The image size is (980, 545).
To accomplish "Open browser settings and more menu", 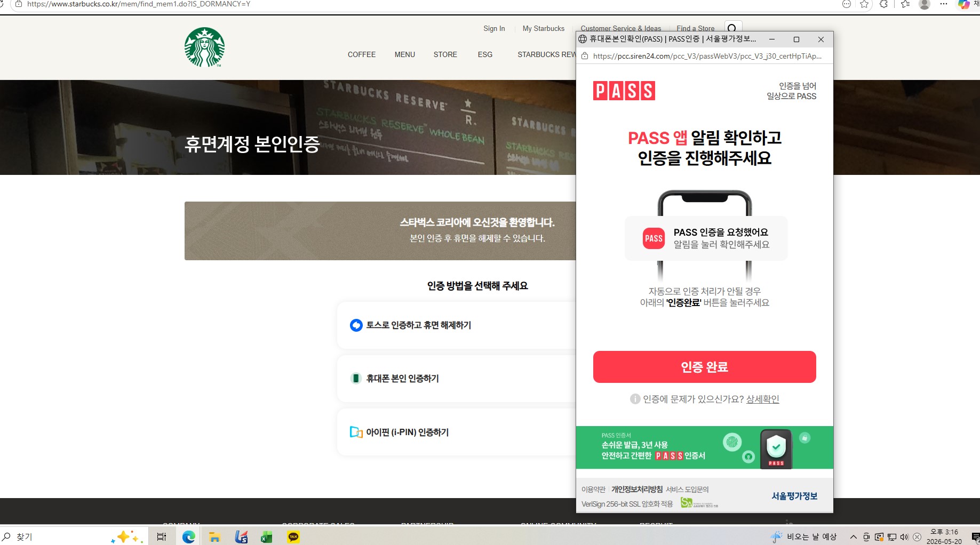I will click(944, 4).
